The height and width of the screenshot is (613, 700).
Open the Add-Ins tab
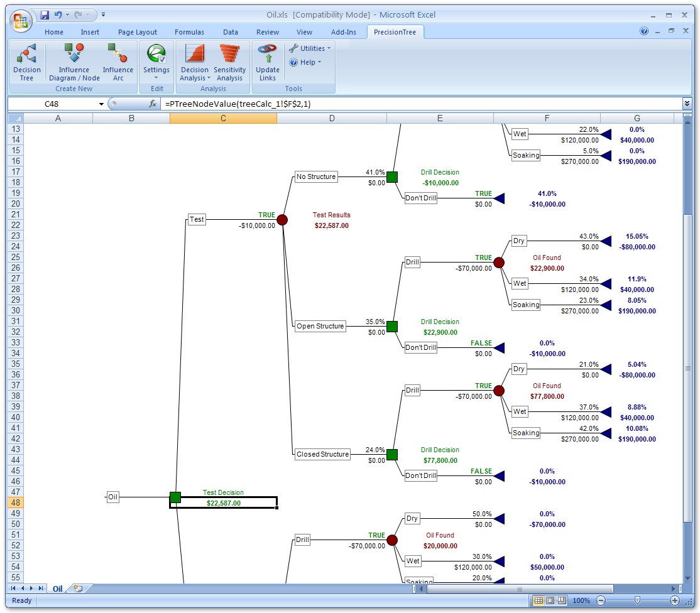click(343, 32)
